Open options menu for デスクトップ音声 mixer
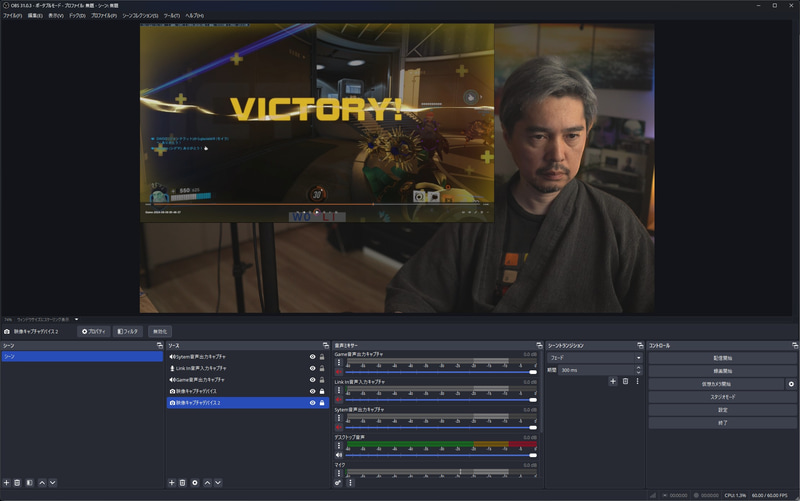Screen dimensions: 800x501 pyautogui.click(x=339, y=446)
